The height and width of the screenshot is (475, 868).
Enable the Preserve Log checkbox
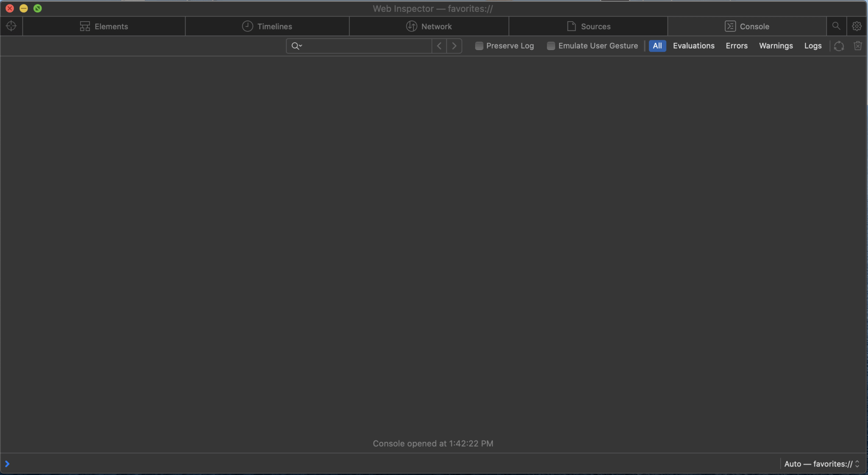pyautogui.click(x=479, y=46)
